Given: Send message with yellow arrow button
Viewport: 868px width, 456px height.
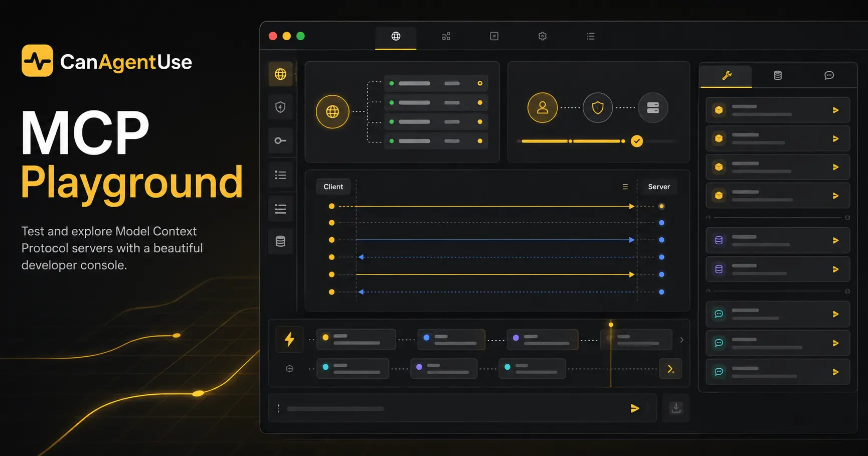Looking at the screenshot, I should (x=635, y=408).
